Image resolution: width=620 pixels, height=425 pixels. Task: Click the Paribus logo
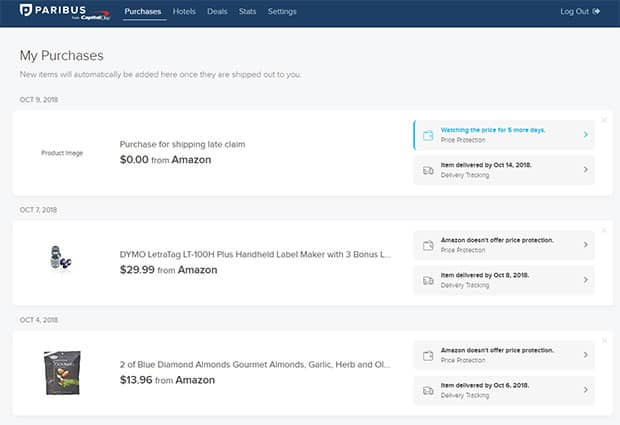(x=65, y=11)
